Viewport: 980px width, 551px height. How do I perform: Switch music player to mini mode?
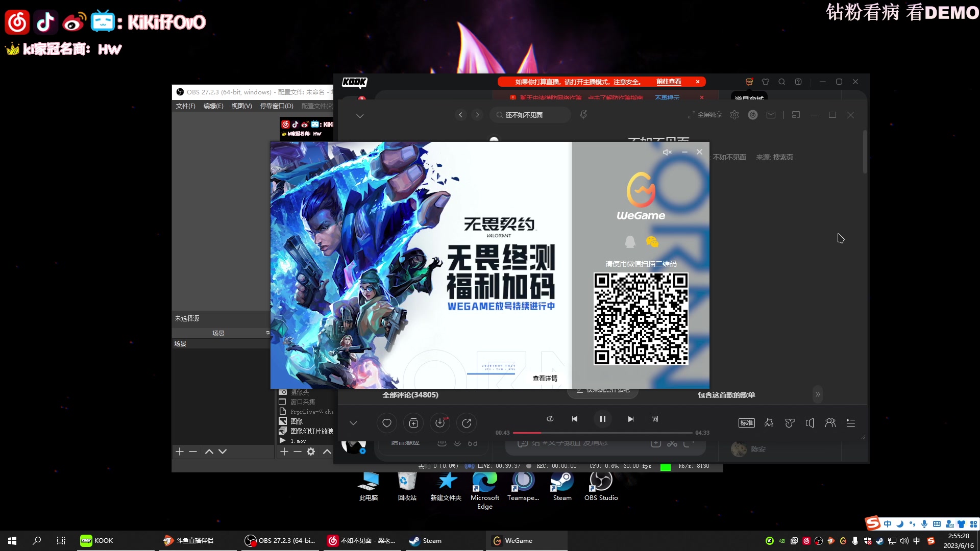(796, 115)
